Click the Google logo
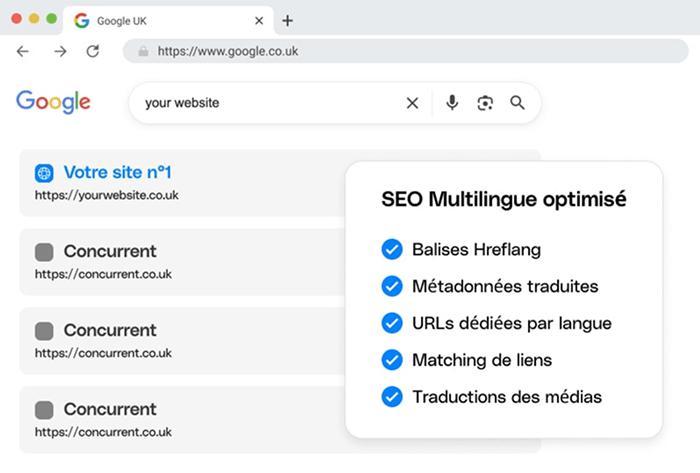This screenshot has height=473, width=700. 53,101
